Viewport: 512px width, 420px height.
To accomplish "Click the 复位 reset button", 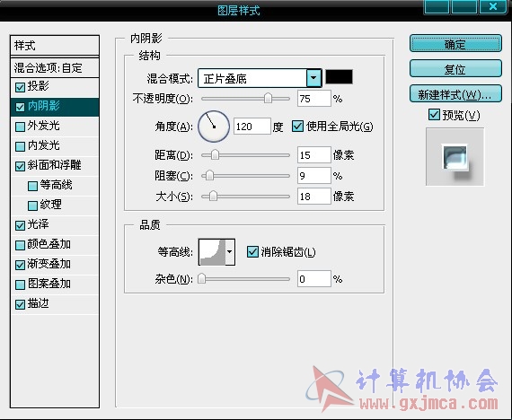I will pos(455,68).
